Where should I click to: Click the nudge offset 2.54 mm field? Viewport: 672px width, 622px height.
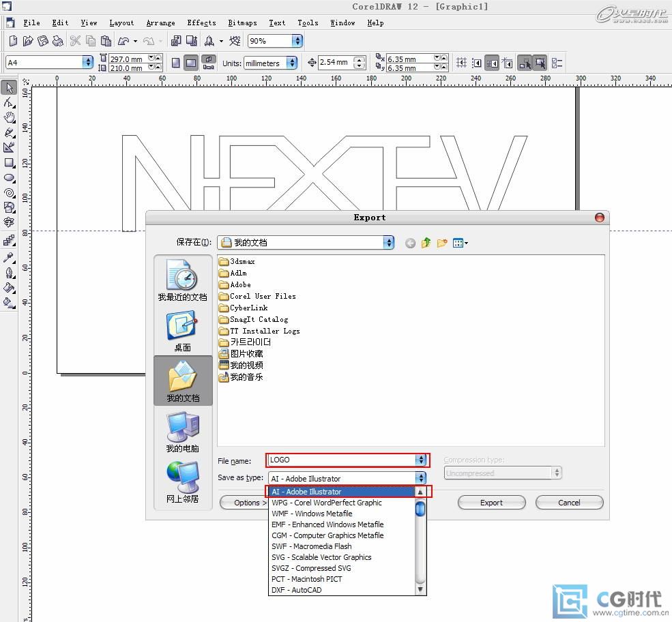tap(336, 63)
